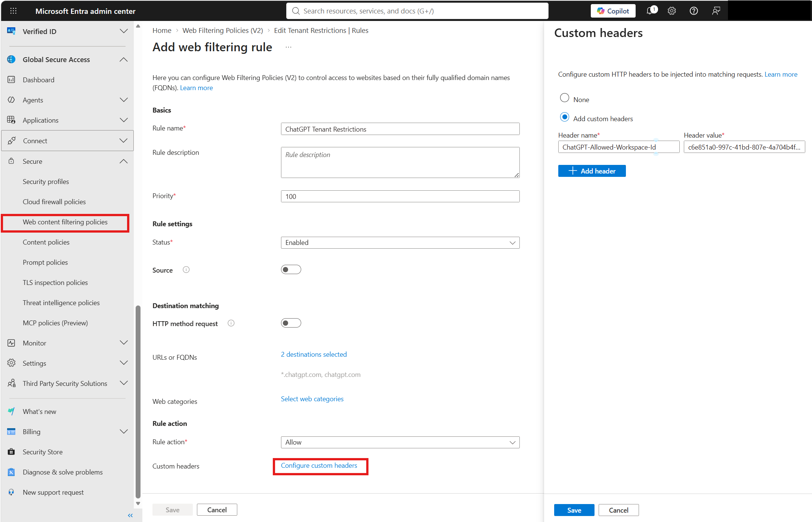Viewport: 812px width, 522px height.
Task: Expand the Monitor menu
Action: [123, 343]
